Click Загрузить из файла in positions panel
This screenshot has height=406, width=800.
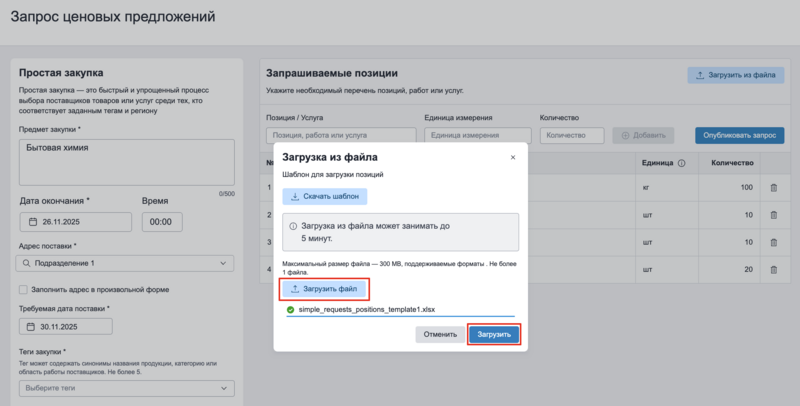[736, 75]
